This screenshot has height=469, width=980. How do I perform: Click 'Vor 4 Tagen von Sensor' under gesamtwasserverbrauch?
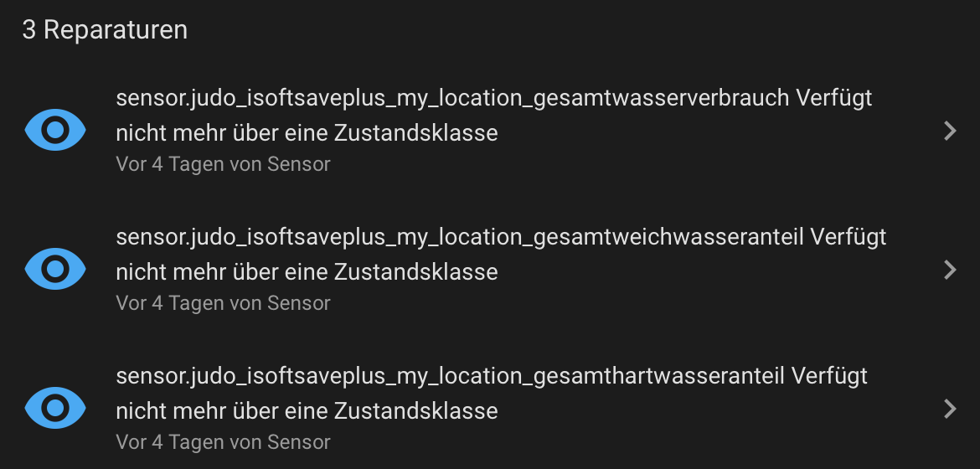(x=223, y=164)
